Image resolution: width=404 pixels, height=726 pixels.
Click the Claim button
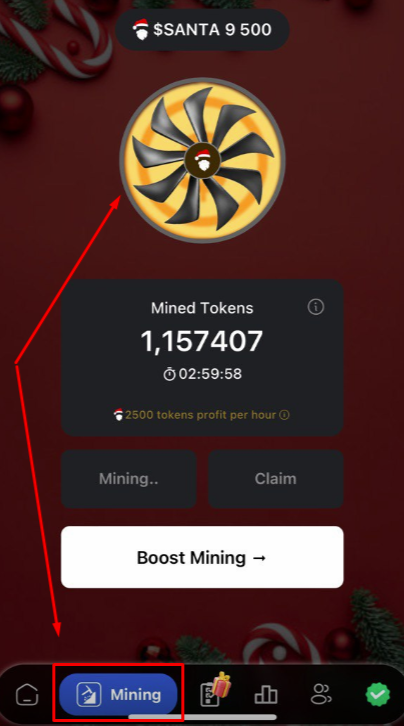[276, 479]
